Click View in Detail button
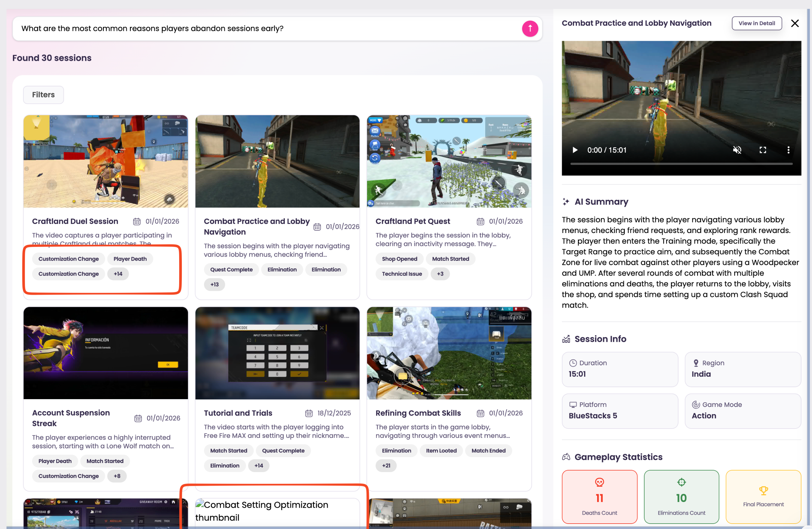The image size is (812, 529). point(756,23)
